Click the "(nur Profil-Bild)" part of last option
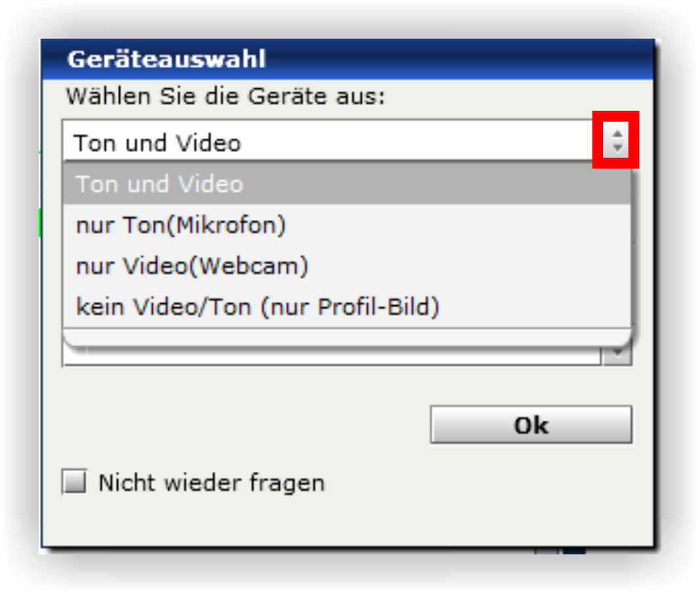 pos(349,307)
